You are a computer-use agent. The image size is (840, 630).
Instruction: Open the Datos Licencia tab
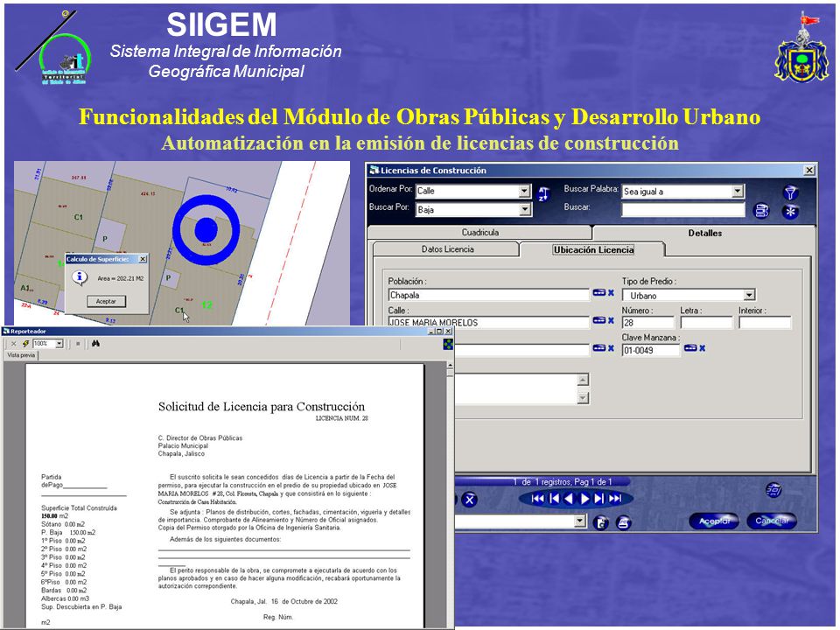pos(447,249)
